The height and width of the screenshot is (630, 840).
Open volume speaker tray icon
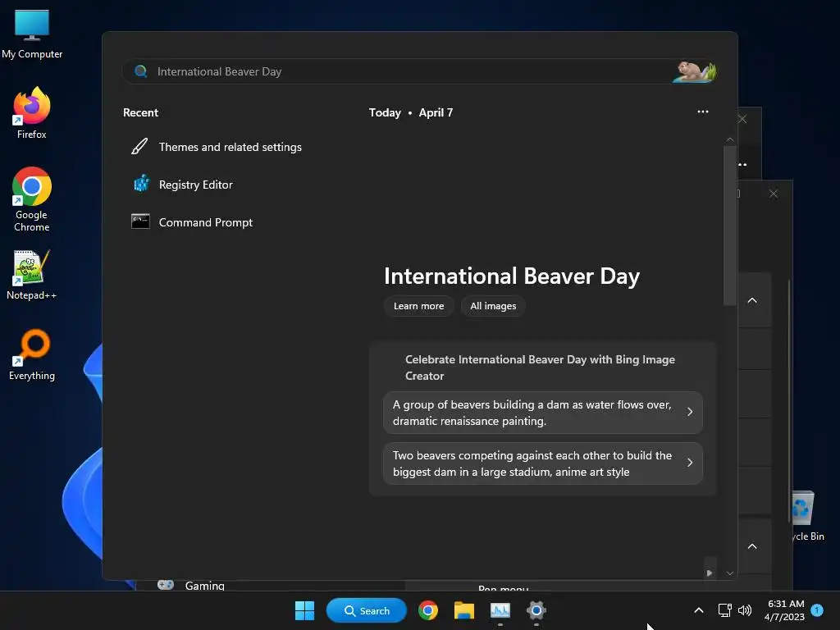[x=745, y=609]
